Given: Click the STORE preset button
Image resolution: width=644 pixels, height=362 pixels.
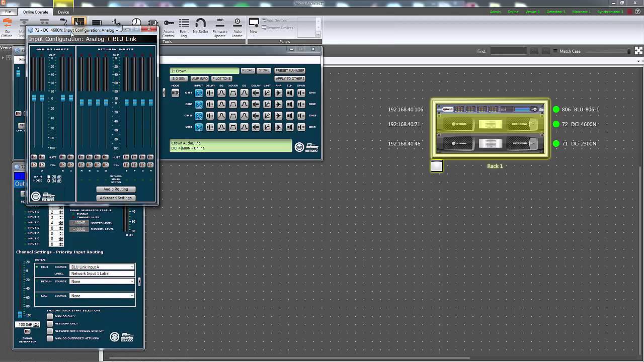Looking at the screenshot, I should click(264, 70).
